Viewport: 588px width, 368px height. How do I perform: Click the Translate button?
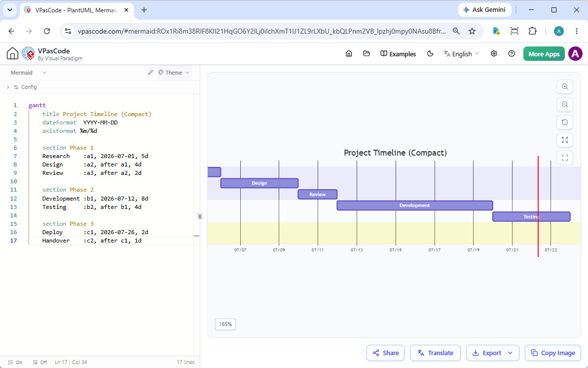point(435,353)
